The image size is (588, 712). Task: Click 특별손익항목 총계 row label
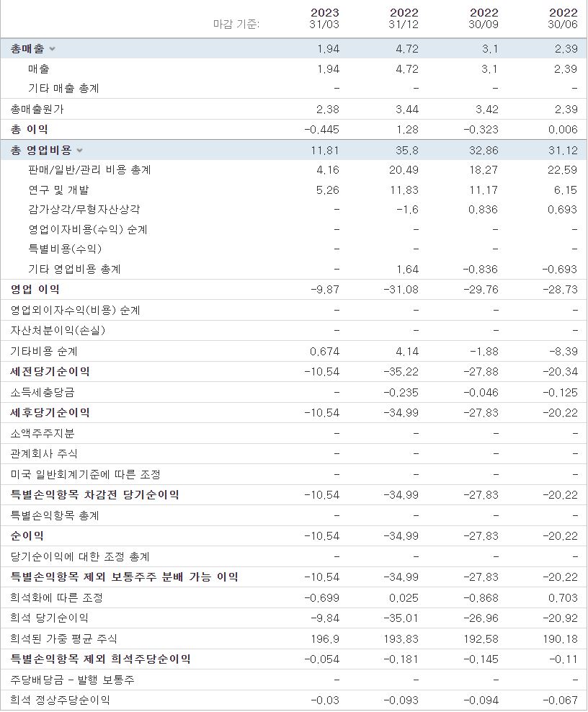[x=55, y=515]
